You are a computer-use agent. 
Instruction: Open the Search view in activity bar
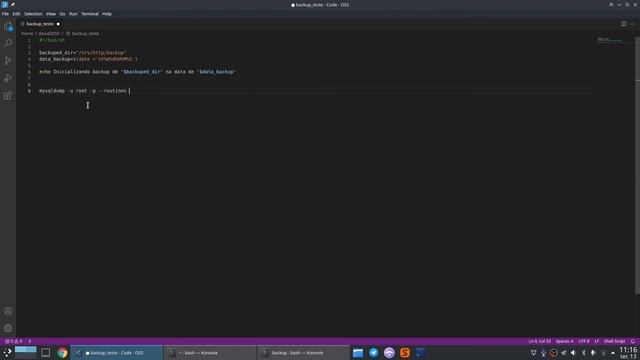click(x=8, y=43)
